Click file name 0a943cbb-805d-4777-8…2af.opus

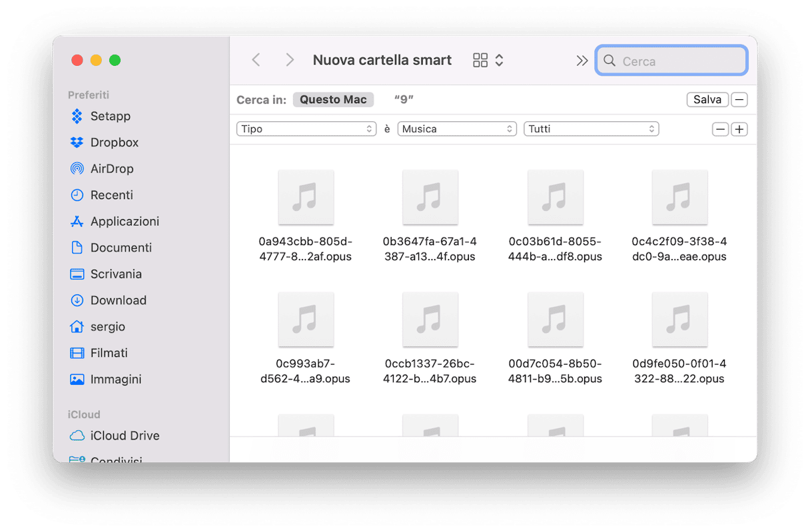point(306,249)
